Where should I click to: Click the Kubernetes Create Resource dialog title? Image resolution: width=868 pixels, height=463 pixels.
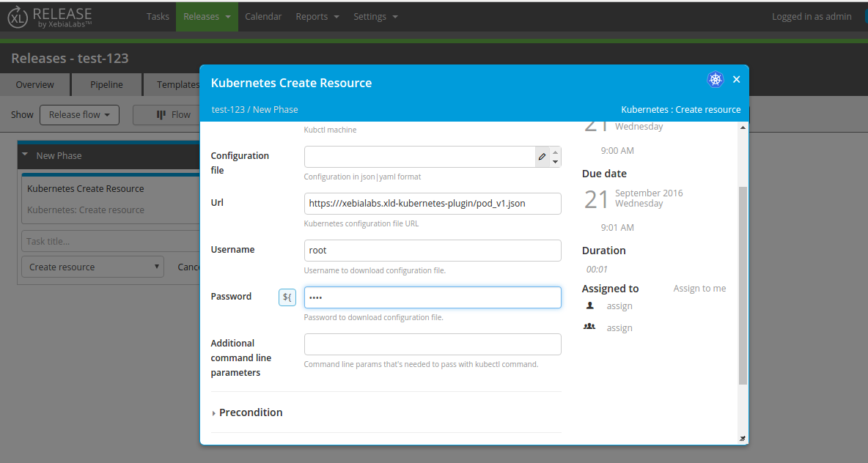(x=291, y=83)
